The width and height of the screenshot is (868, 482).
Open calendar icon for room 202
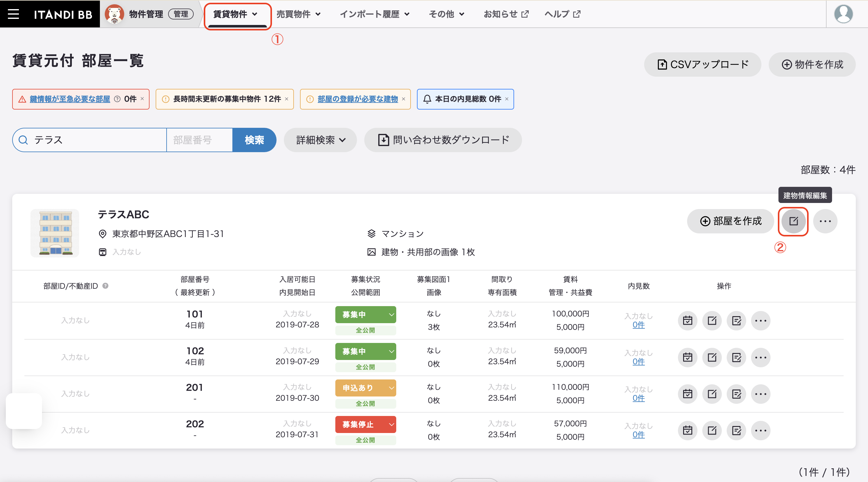point(687,431)
